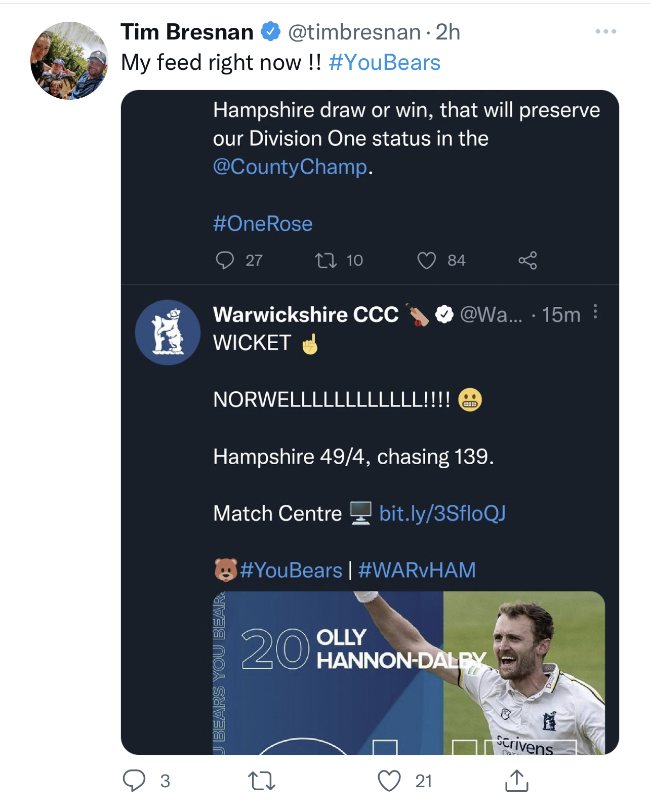This screenshot has height=812, width=650.
Task: Click the share nodes icon in embedded tweet
Action: (527, 260)
